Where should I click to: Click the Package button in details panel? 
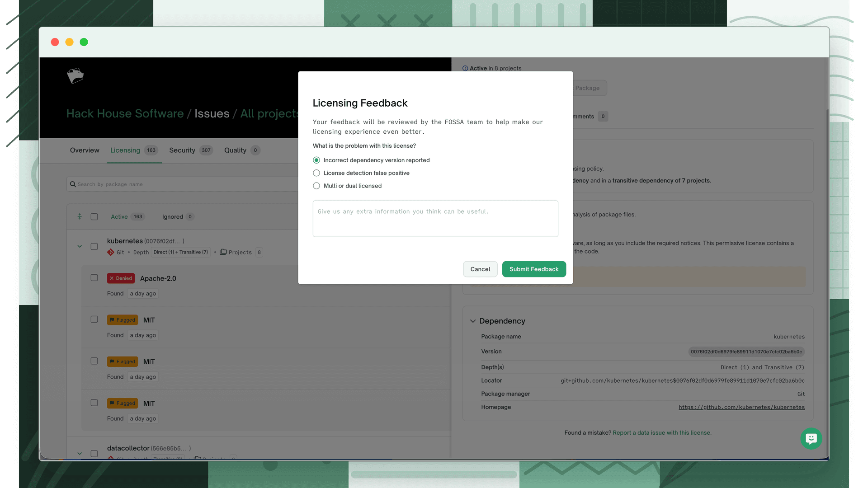(x=590, y=88)
